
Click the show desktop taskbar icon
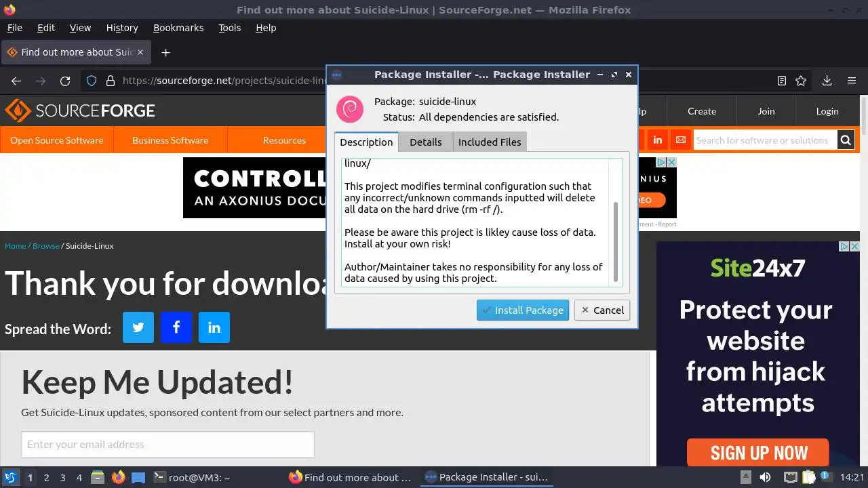[138, 477]
